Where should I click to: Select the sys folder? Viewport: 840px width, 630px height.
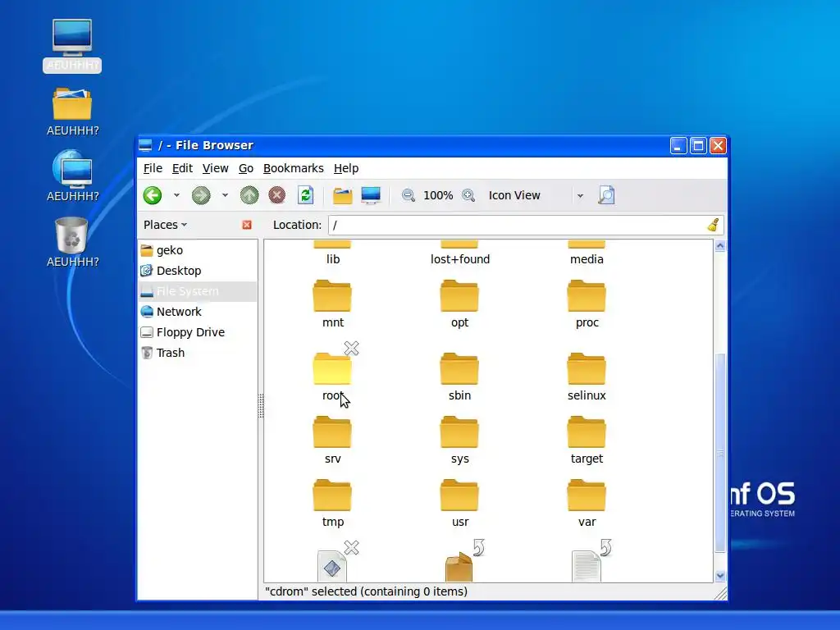pos(459,440)
